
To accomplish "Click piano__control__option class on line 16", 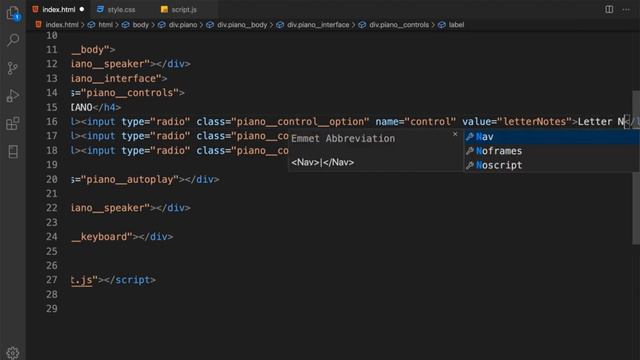I will coord(300,122).
